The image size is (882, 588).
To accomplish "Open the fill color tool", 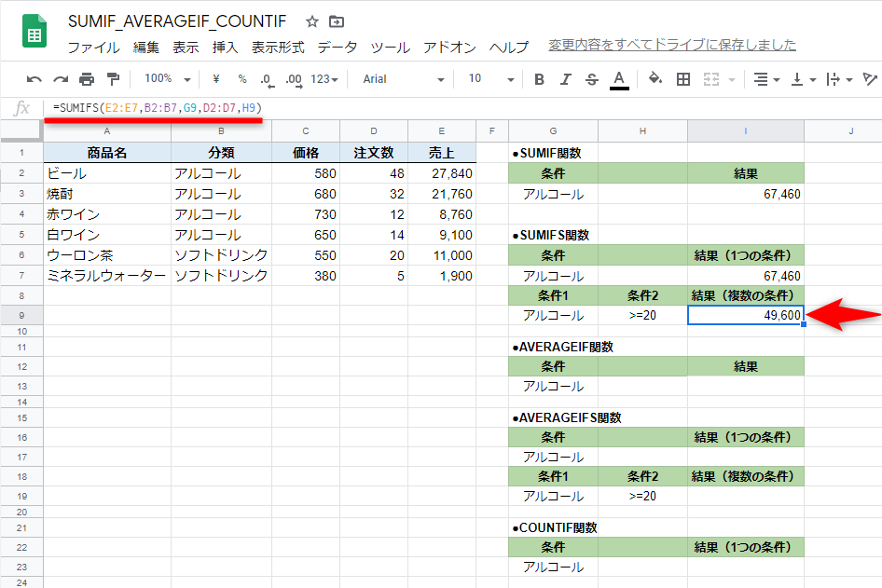I will (x=655, y=82).
